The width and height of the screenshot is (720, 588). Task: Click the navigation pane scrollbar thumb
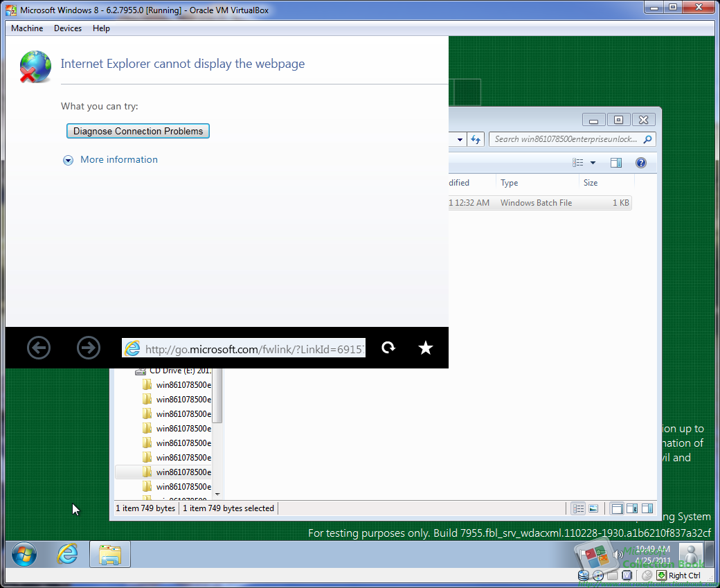[217, 395]
